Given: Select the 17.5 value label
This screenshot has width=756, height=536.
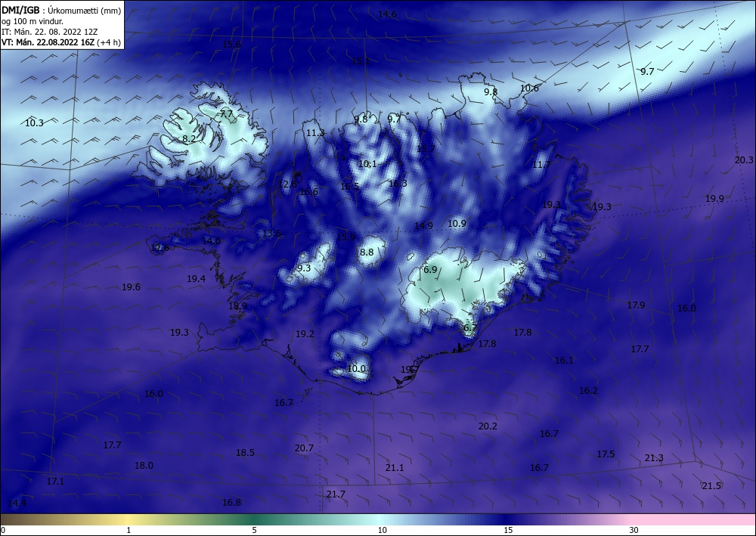Looking at the screenshot, I should click(x=606, y=454).
